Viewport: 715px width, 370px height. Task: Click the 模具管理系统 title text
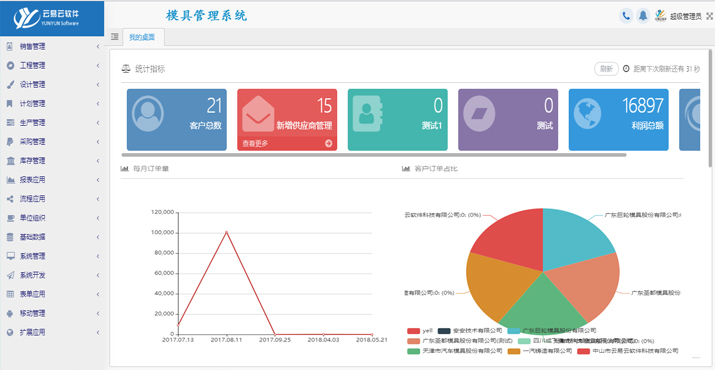207,16
